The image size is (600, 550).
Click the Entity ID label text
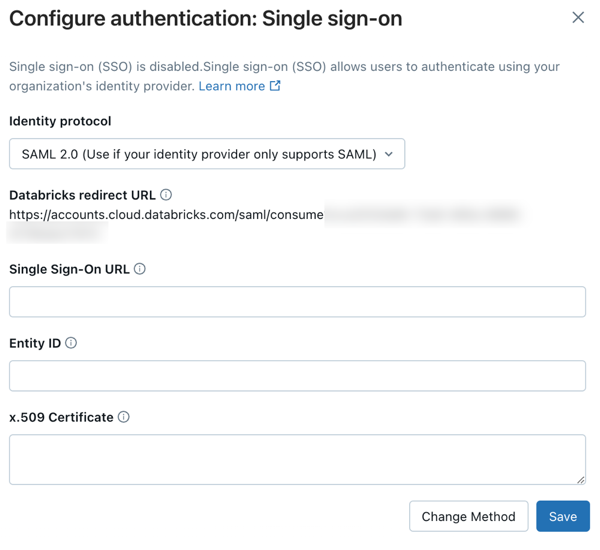[x=35, y=343]
